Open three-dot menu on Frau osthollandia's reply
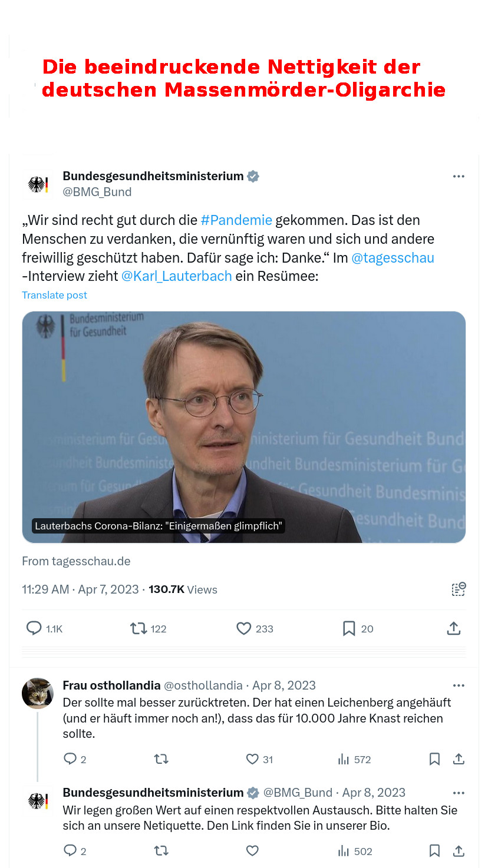This screenshot has height=868, width=488. [459, 685]
